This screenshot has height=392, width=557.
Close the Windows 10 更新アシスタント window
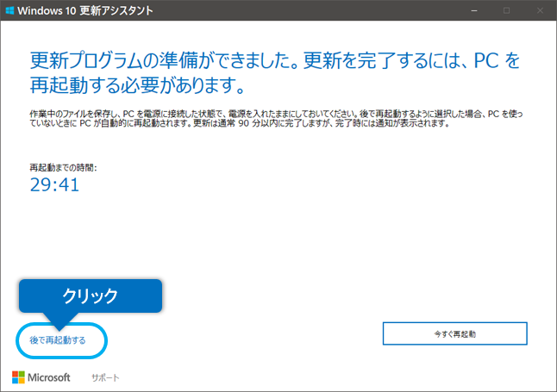pos(540,10)
